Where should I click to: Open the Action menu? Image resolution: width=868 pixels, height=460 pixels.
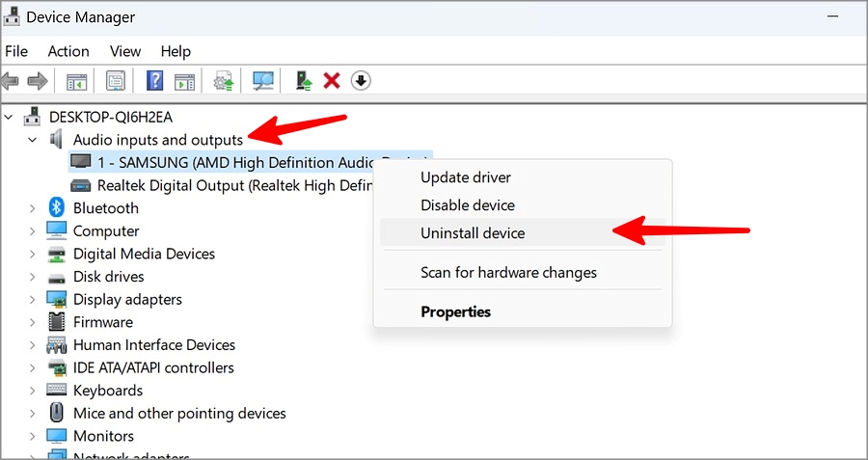[x=68, y=51]
